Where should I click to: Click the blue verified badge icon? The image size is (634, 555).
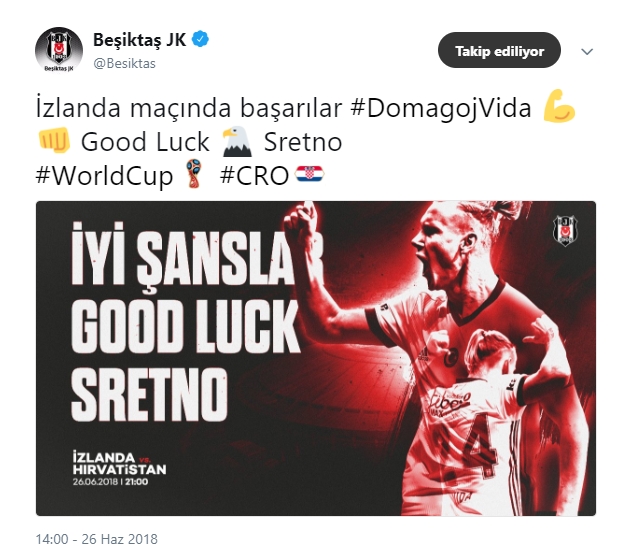point(201,40)
